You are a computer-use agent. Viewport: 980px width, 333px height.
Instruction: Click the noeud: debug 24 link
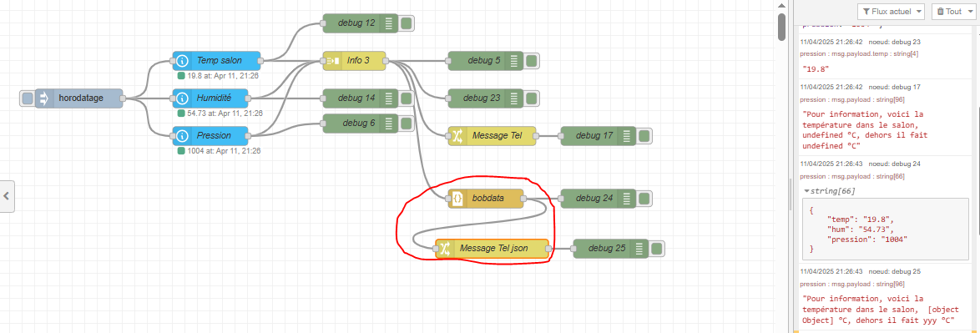pyautogui.click(x=894, y=163)
